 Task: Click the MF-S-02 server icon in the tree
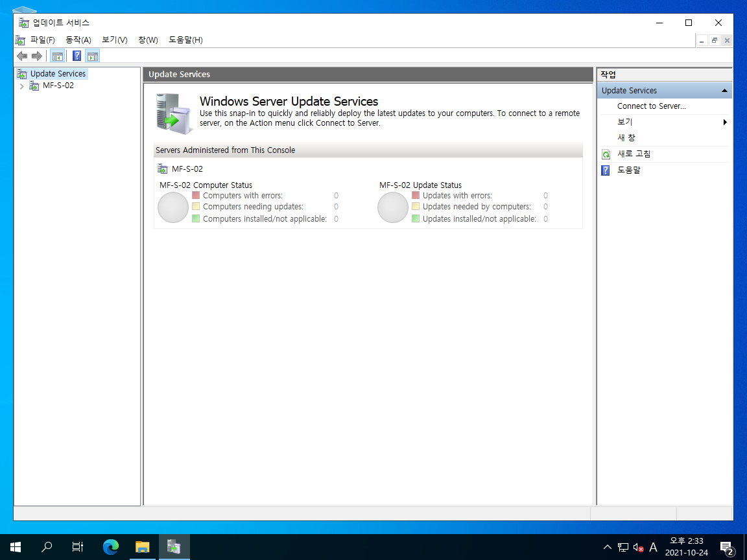coord(34,86)
